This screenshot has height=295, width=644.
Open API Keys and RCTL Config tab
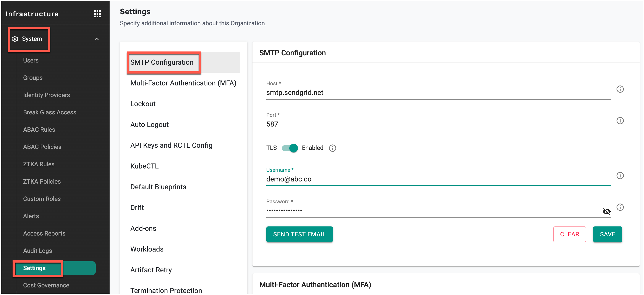coord(171,145)
